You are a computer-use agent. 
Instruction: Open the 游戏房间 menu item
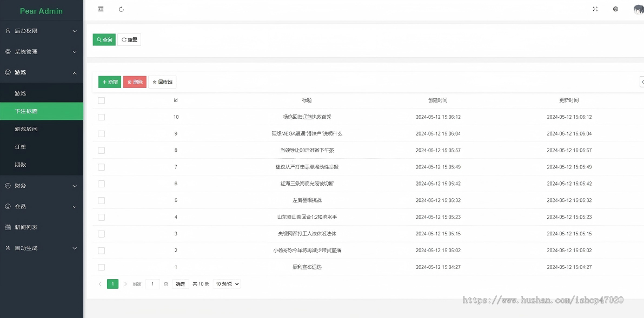click(x=42, y=129)
